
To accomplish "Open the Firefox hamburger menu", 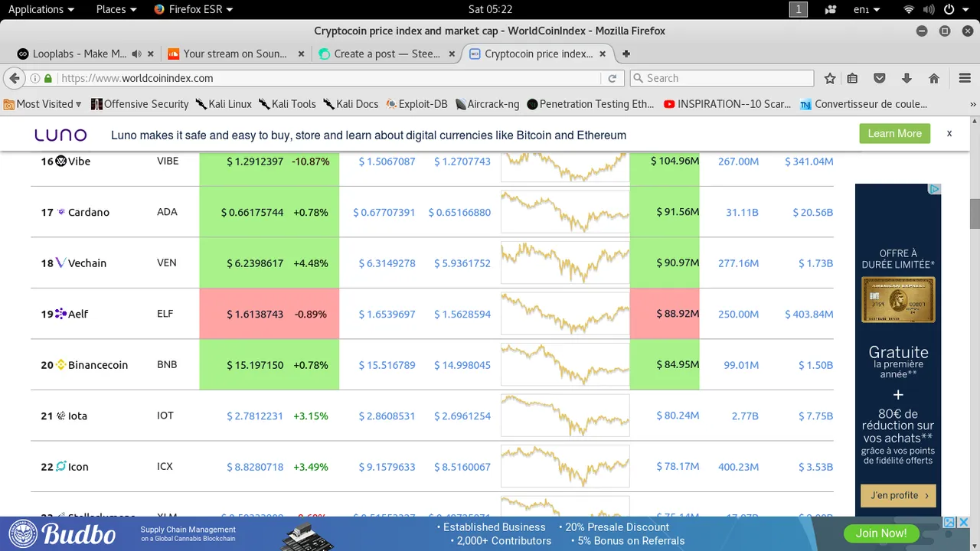I will click(x=965, y=78).
